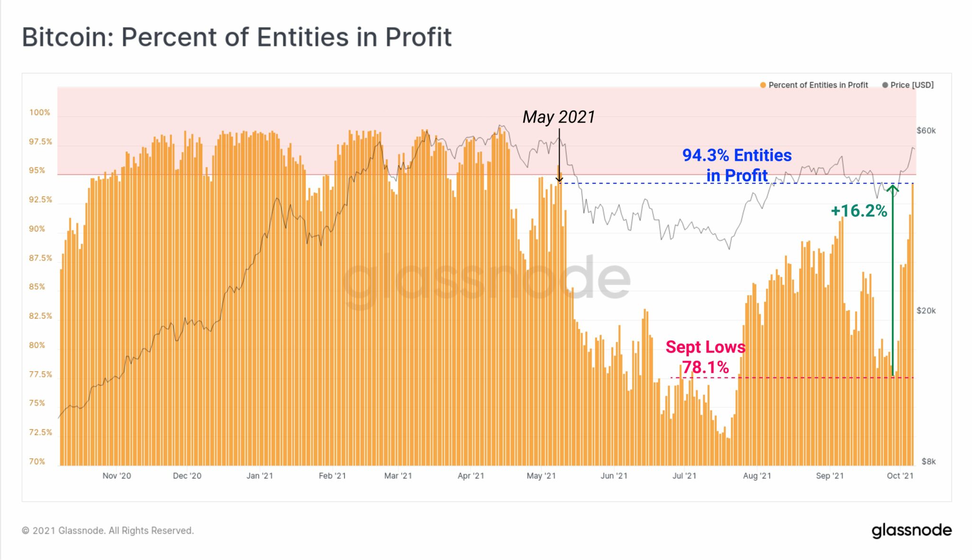Screen dimensions: 972x560
Task: Click the glassnode logo bottom right
Action: (x=912, y=531)
